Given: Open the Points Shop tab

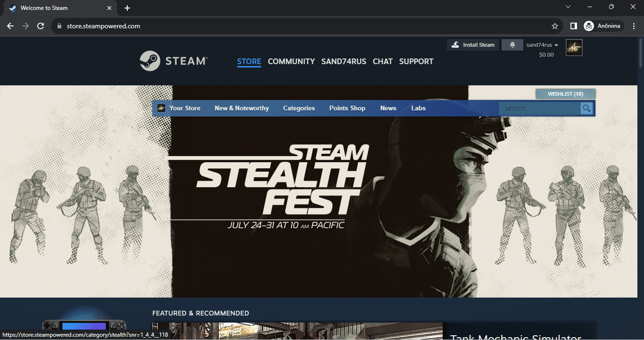Looking at the screenshot, I should 347,108.
